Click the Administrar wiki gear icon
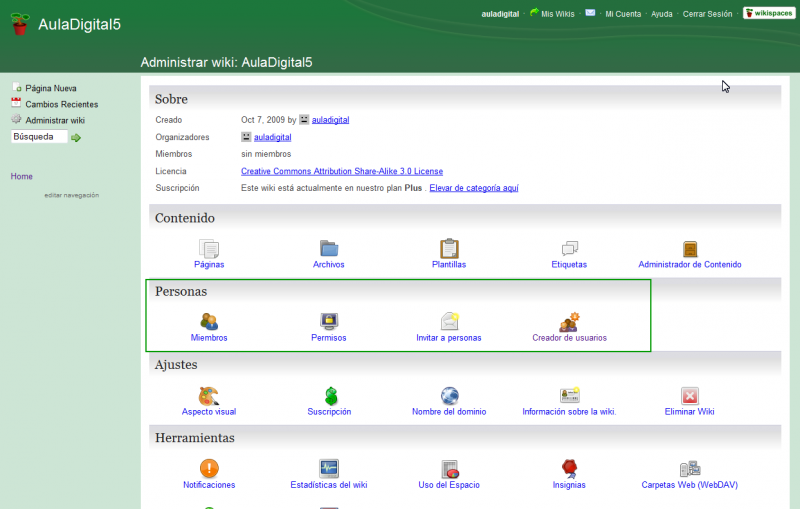 coord(16,119)
